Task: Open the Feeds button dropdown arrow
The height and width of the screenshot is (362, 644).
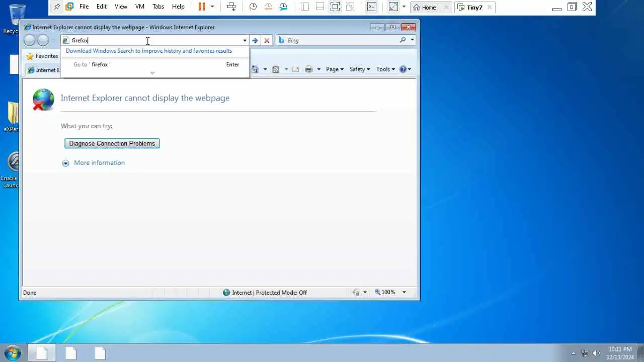Action: (x=286, y=69)
